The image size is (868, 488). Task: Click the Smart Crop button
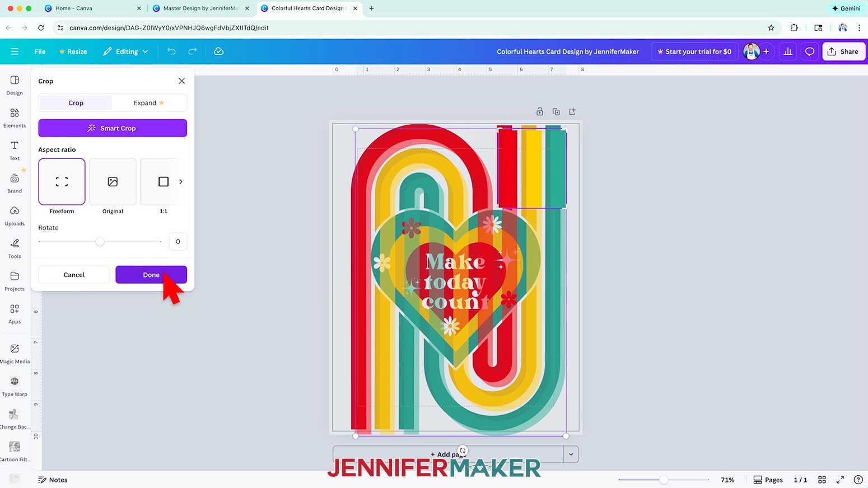tap(113, 128)
